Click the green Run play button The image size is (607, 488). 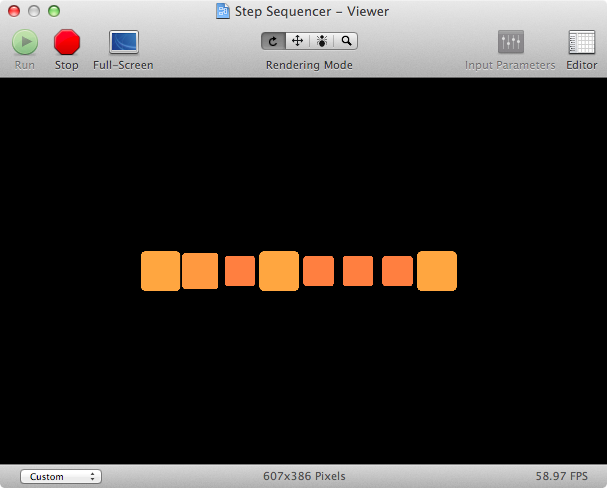pos(25,42)
